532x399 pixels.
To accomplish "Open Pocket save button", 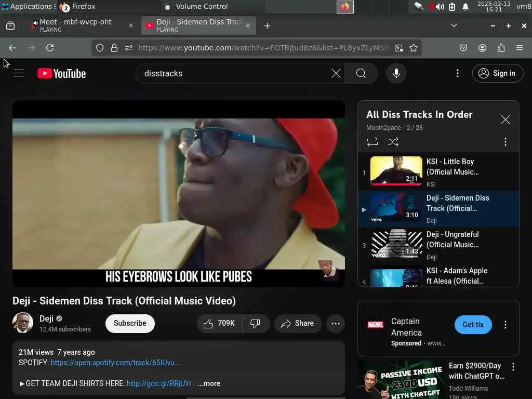I will (463, 48).
